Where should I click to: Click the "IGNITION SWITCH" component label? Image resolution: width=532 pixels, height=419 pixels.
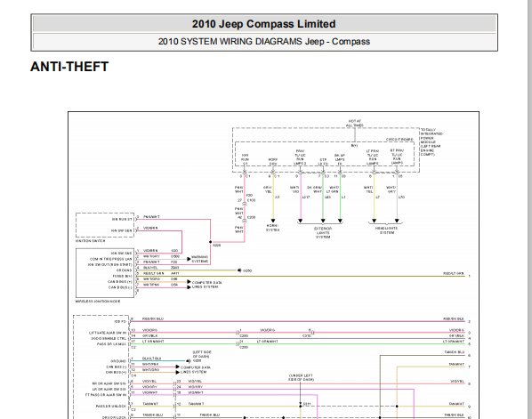[x=90, y=241]
